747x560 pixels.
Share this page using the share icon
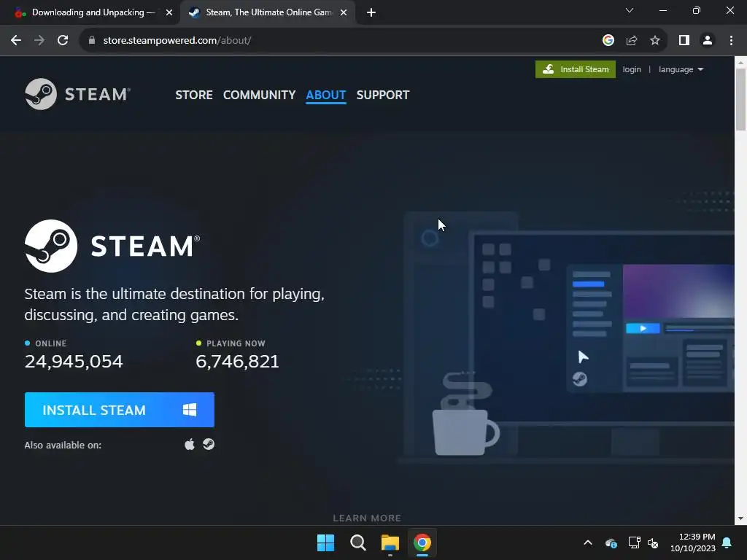632,41
